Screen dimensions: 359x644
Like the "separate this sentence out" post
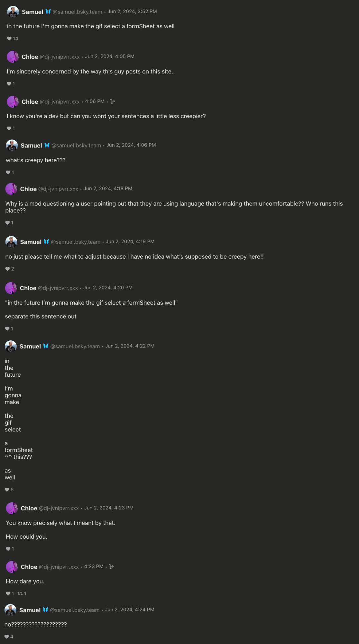[7, 329]
